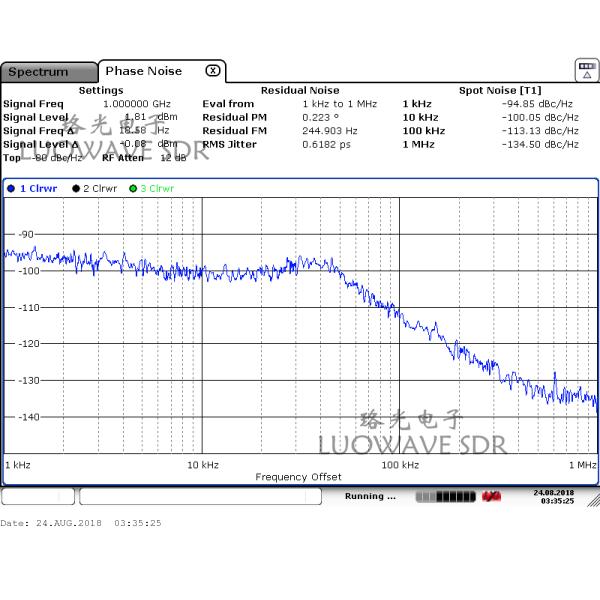
Task: Click the wide empty status field at bottom
Action: (201, 497)
